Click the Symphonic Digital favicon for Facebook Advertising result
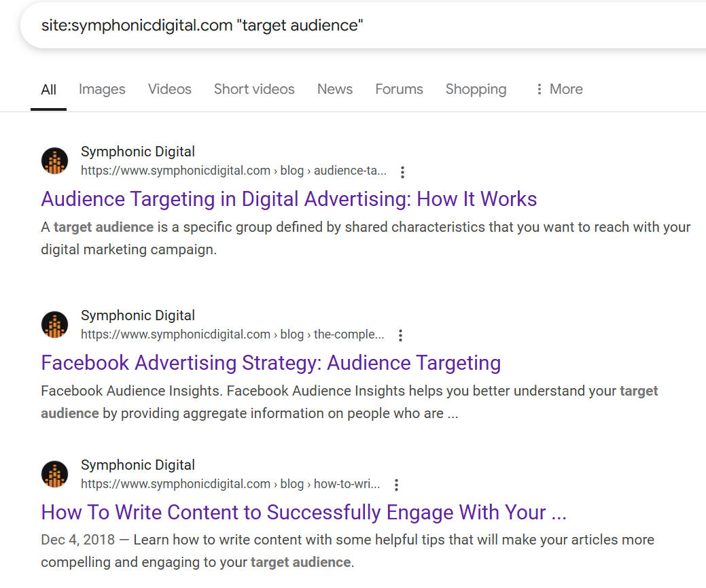706x588 pixels. (x=54, y=324)
